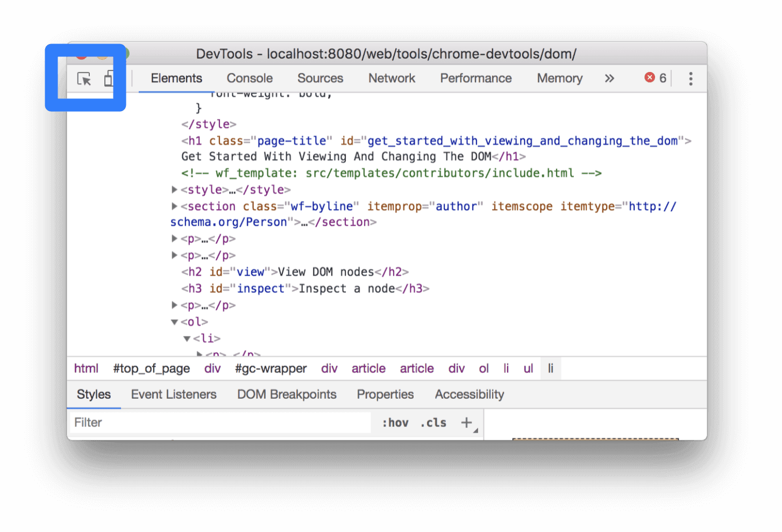Collapse the ol list node
Image resolution: width=782 pixels, height=532 pixels.
coord(174,321)
